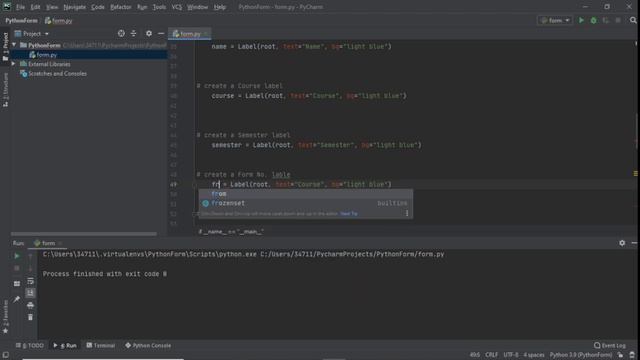The width and height of the screenshot is (640, 360).
Task: Collapse all in Project panel
Action: (133, 33)
